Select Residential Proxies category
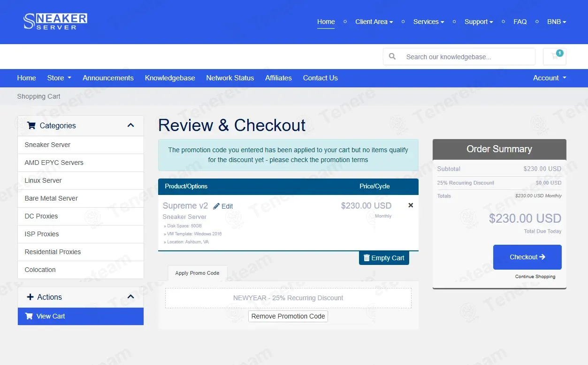Image resolution: width=588 pixels, height=365 pixels. pos(81,252)
